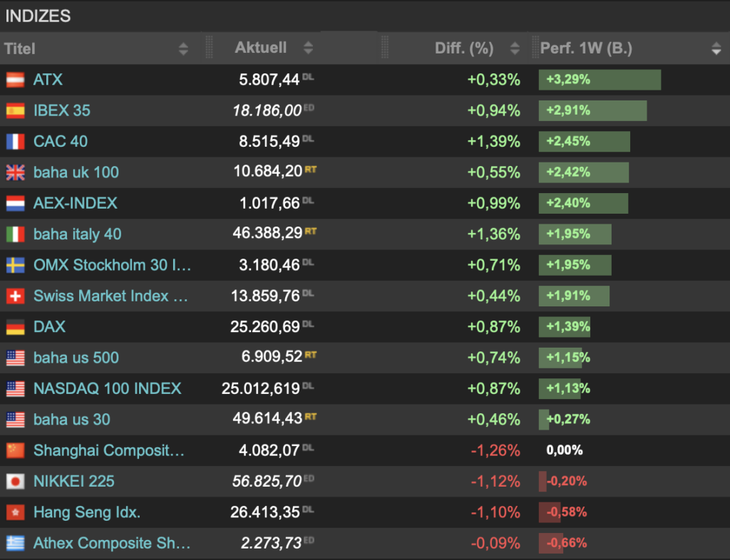The height and width of the screenshot is (560, 730).
Task: Click ATX green +3,29% performance bar
Action: [x=600, y=80]
